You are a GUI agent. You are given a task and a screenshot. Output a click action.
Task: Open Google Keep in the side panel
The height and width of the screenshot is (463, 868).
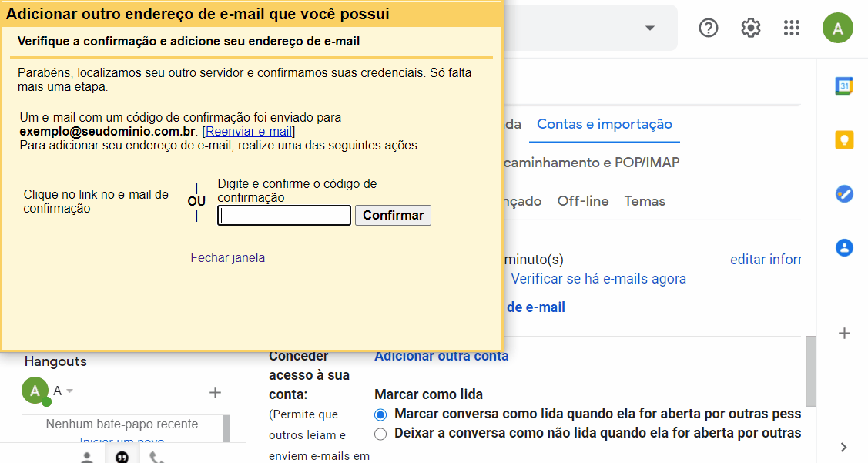pyautogui.click(x=844, y=139)
